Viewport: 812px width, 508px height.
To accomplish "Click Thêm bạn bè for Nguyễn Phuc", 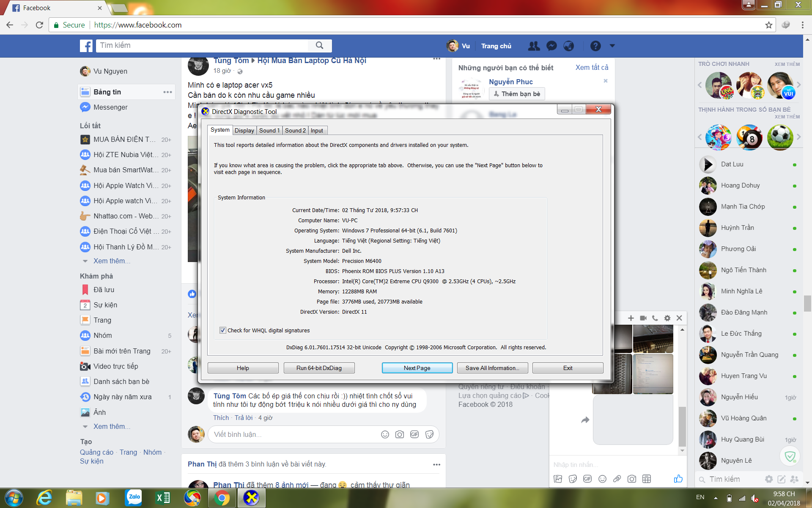I will coord(517,94).
